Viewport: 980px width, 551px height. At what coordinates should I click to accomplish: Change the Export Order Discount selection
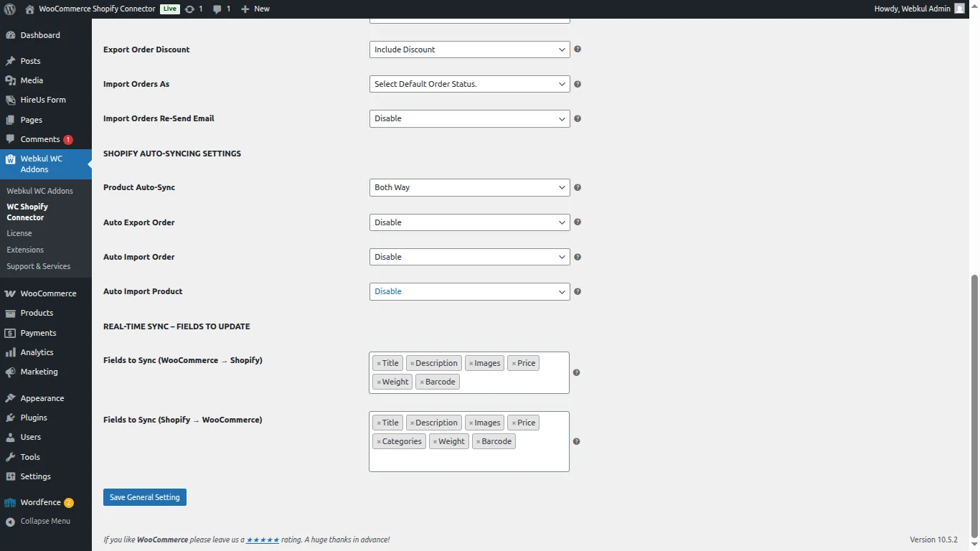click(x=469, y=49)
